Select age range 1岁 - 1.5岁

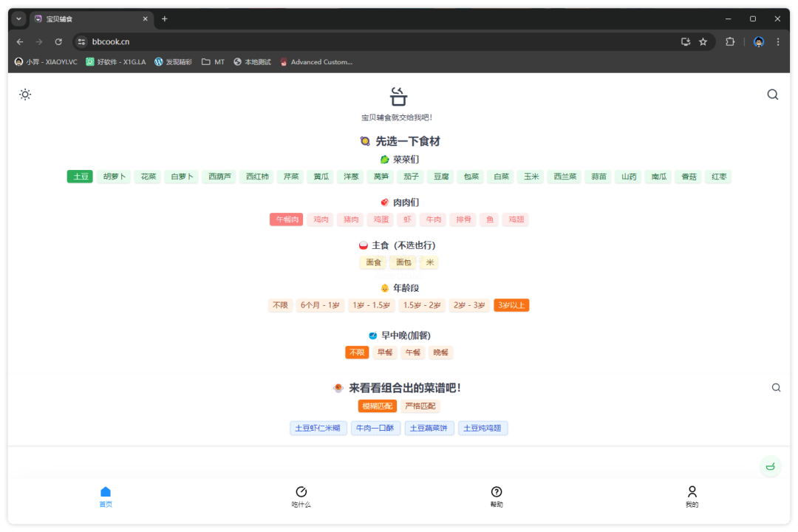[x=372, y=305]
